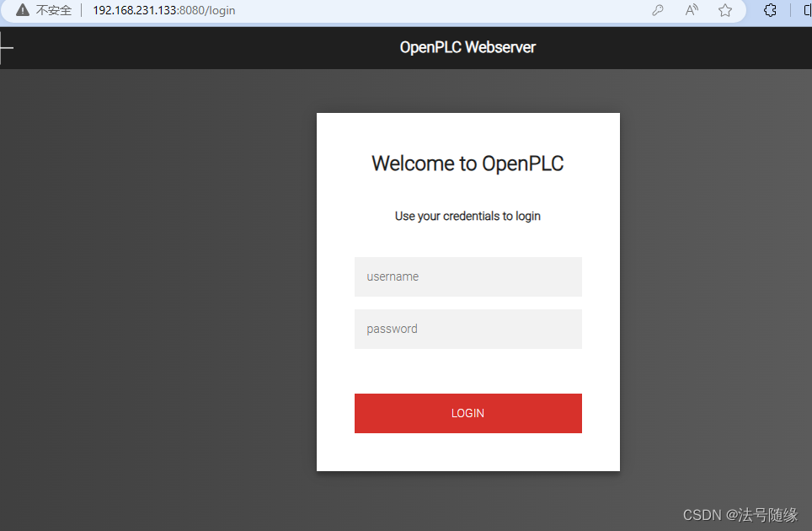Focus the username input field
The height and width of the screenshot is (531, 812).
(x=468, y=276)
